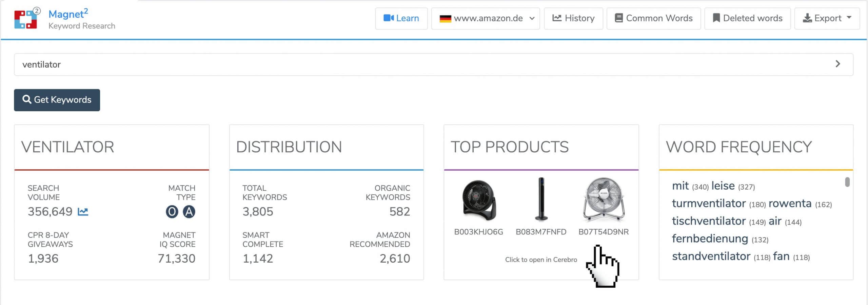The image size is (868, 305).
Task: Click the Organic match type O badge
Action: tap(172, 212)
